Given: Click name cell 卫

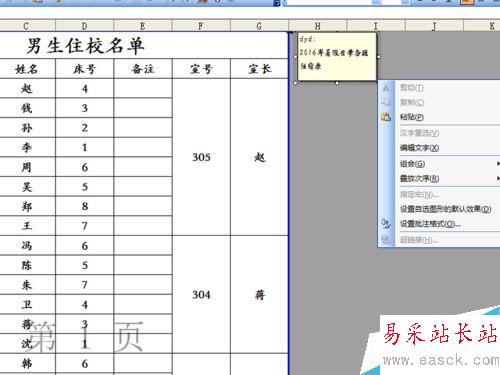Looking at the screenshot, I should [x=27, y=304].
